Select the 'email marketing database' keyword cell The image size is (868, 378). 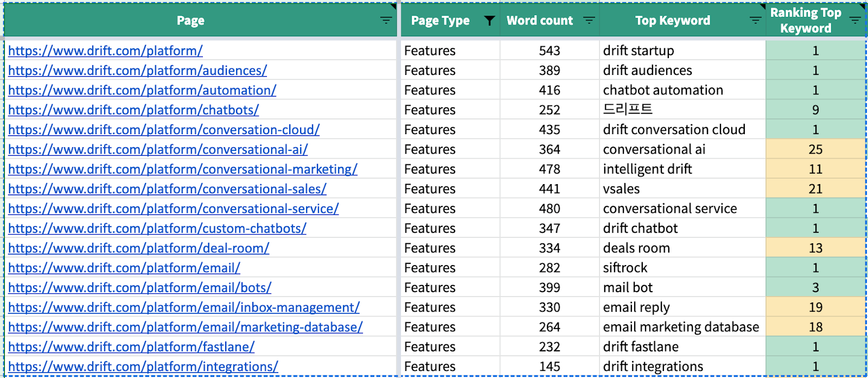click(682, 327)
